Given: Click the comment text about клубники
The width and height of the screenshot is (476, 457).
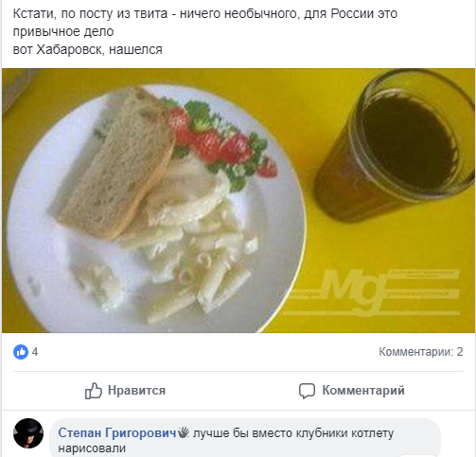Looking at the screenshot, I should point(226,440).
